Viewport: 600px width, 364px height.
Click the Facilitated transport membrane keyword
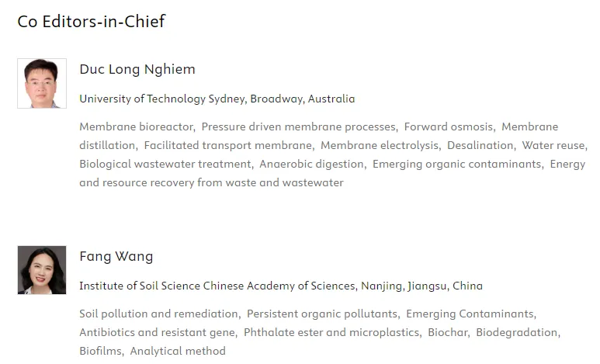[x=228, y=145]
